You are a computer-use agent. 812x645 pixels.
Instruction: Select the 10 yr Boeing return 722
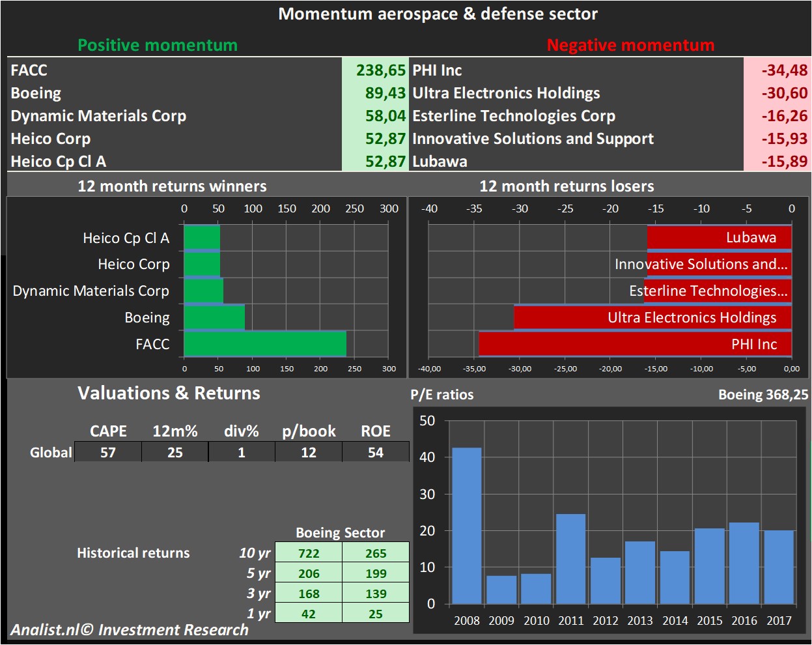(x=309, y=553)
